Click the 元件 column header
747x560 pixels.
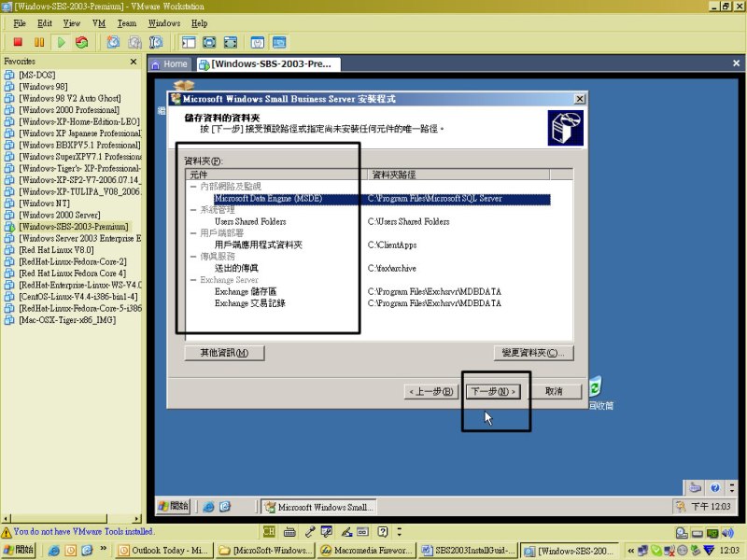click(x=276, y=175)
